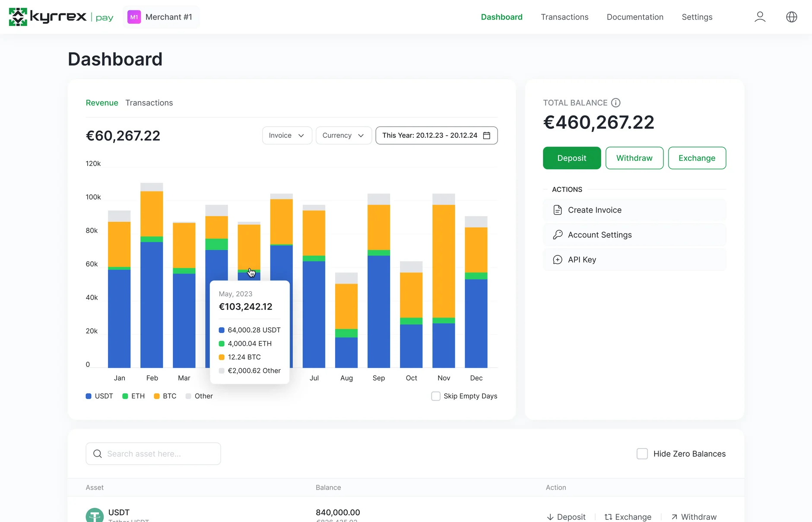Click Deposit in the USDT row
This screenshot has width=812, height=522.
pos(566,517)
